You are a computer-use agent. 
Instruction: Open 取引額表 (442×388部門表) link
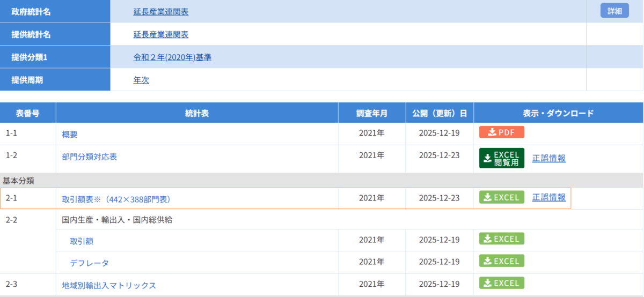pyautogui.click(x=116, y=199)
